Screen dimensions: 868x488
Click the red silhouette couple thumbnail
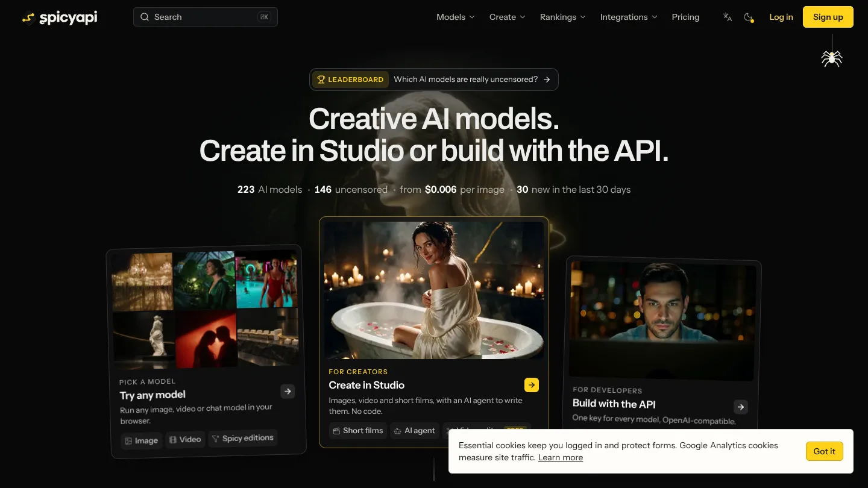[x=206, y=339]
